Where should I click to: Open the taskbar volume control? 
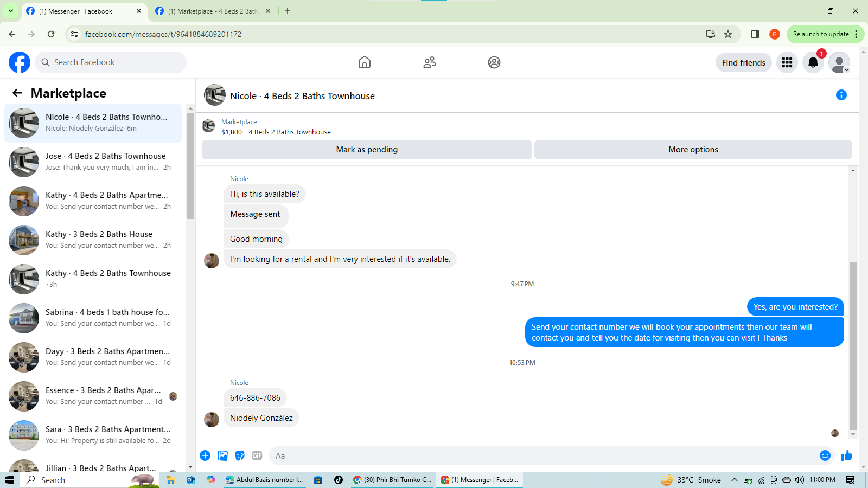tap(799, 480)
